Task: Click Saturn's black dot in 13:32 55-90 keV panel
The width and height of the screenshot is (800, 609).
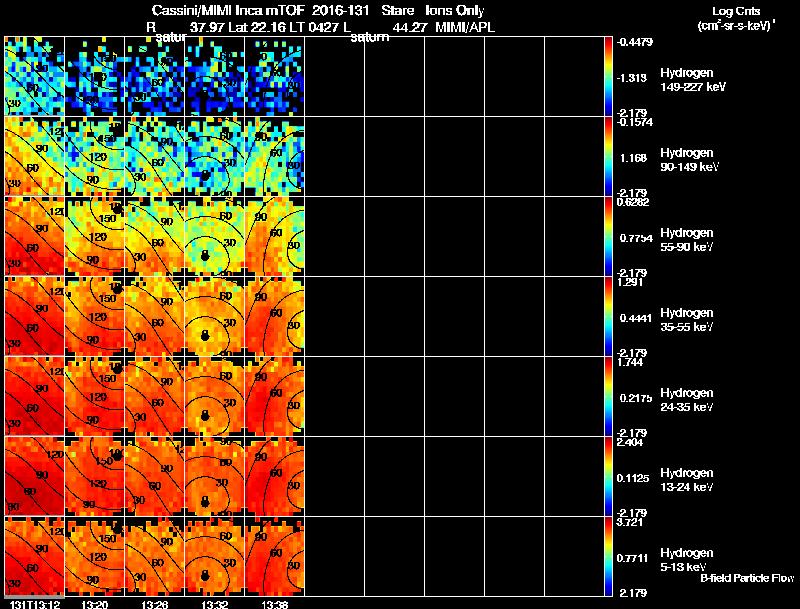Action: (x=205, y=256)
